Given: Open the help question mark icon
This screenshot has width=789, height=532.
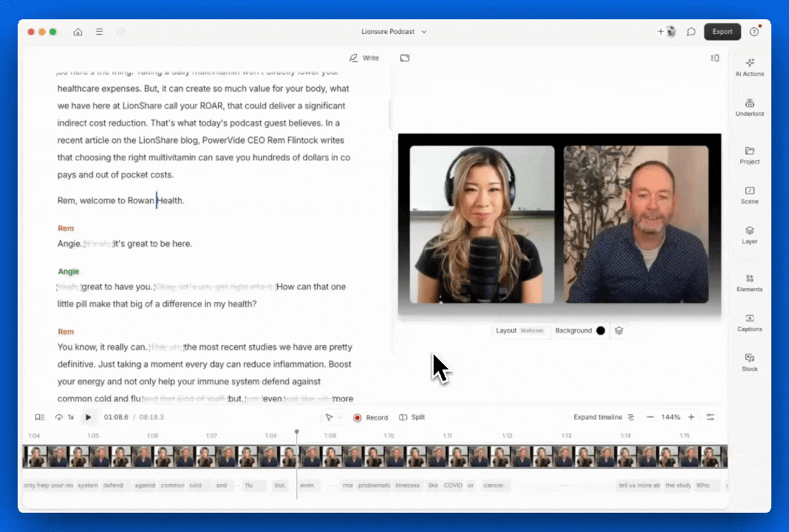Looking at the screenshot, I should 754,32.
